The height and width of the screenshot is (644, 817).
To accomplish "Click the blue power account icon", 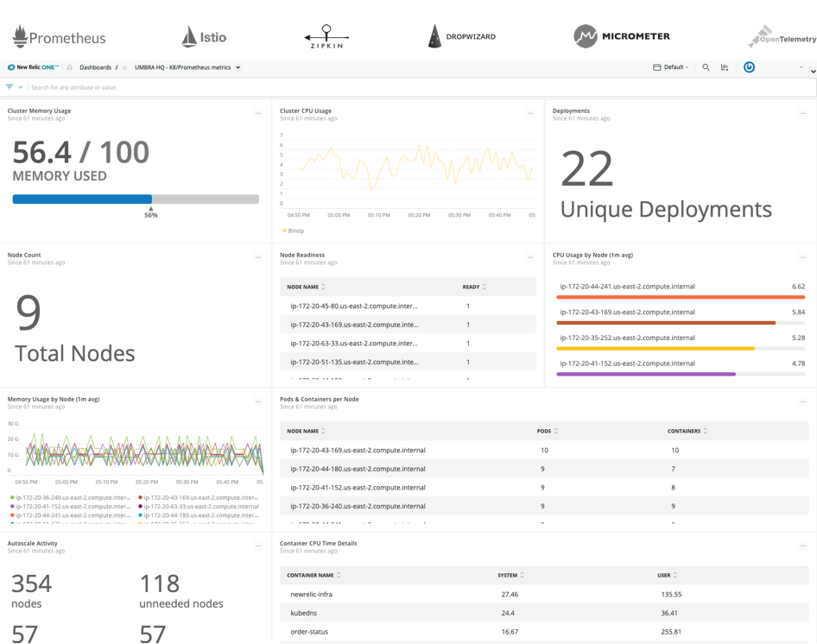I will click(x=749, y=67).
